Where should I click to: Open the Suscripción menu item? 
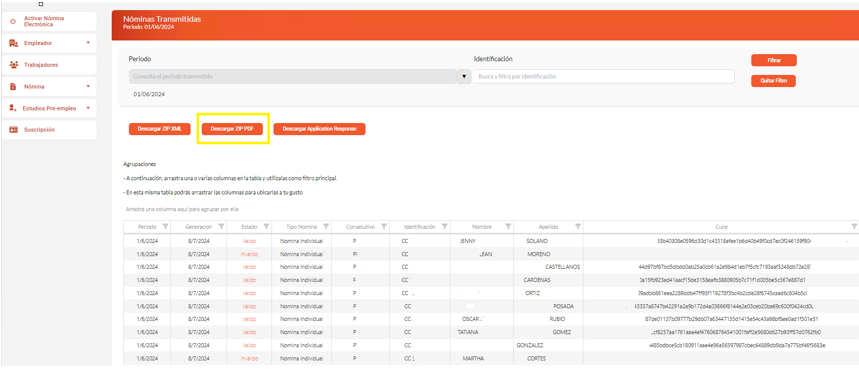pos(49,130)
